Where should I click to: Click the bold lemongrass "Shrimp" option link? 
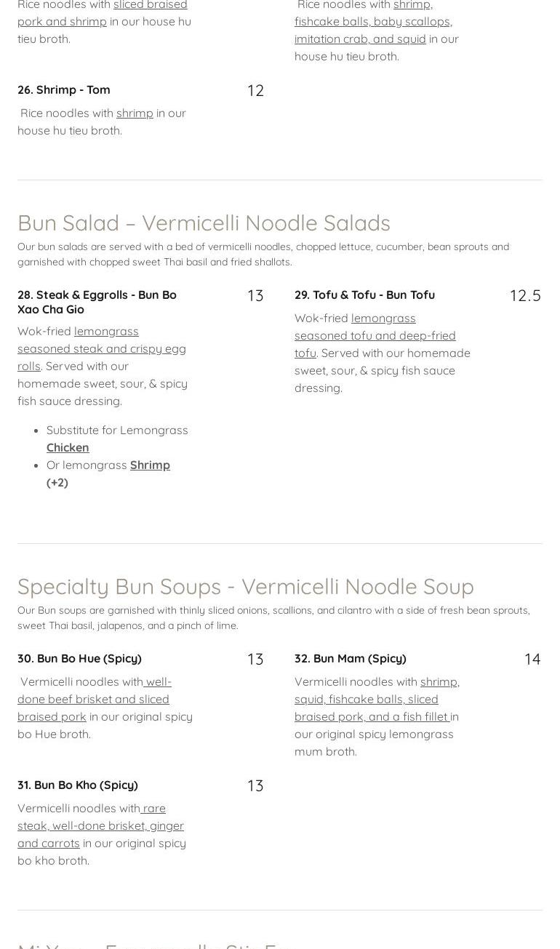150,465
